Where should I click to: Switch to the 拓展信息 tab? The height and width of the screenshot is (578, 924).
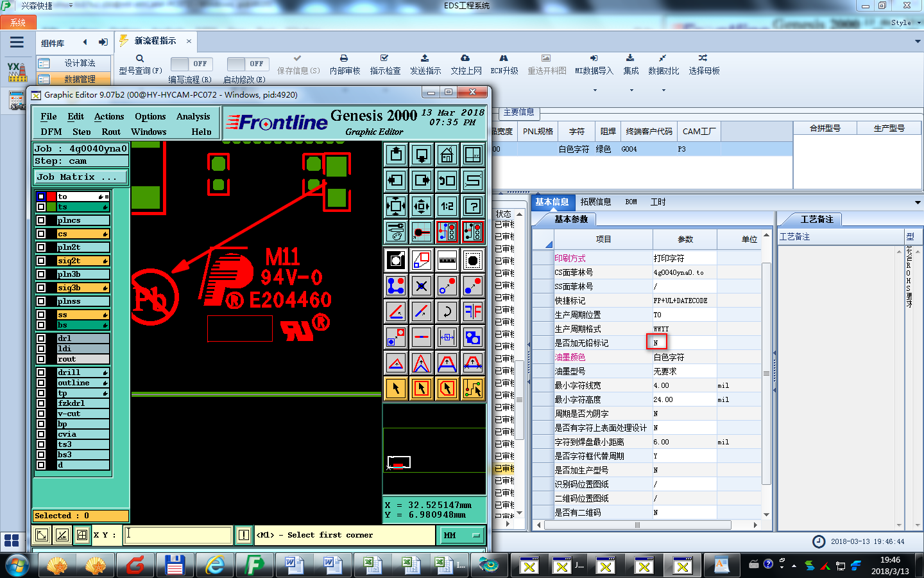595,202
